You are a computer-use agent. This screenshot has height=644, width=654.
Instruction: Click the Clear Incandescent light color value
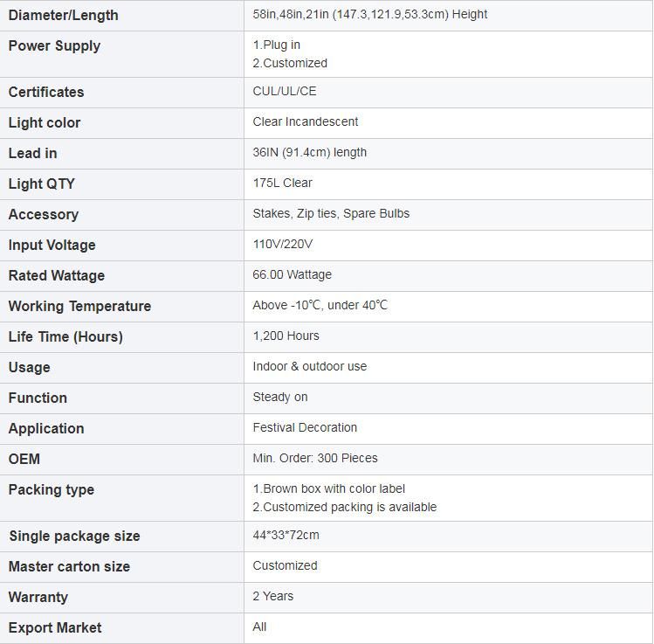(306, 121)
